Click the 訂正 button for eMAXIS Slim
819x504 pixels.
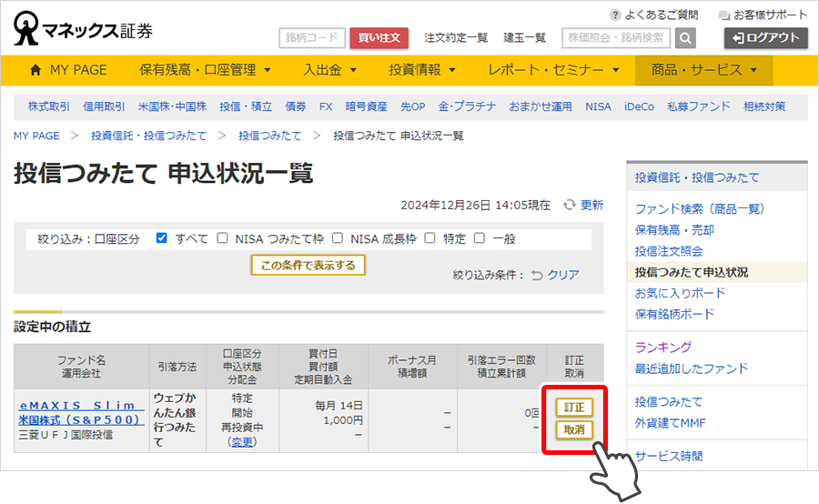pos(574,408)
